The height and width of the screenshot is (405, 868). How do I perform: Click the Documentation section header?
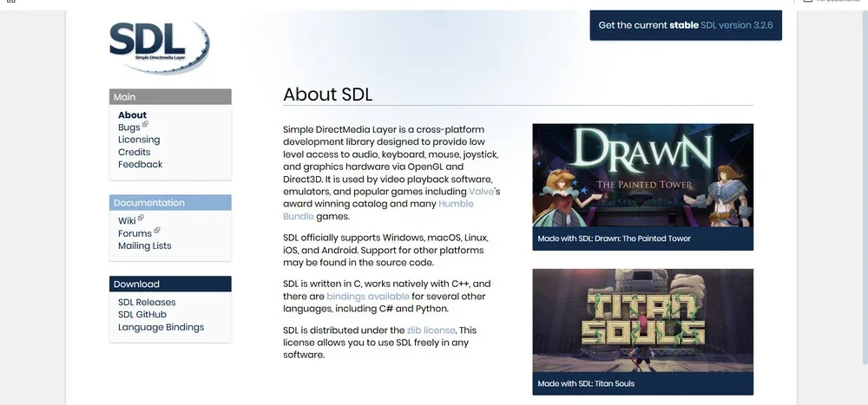pyautogui.click(x=170, y=203)
